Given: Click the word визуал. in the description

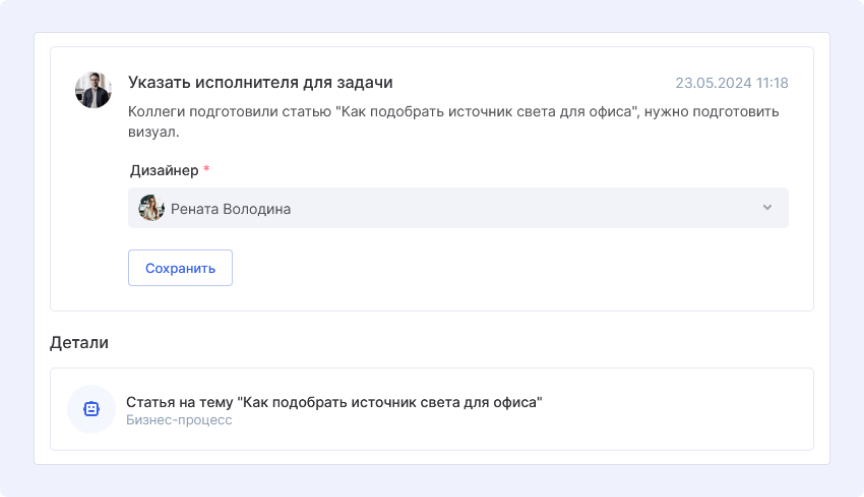Looking at the screenshot, I should (153, 132).
